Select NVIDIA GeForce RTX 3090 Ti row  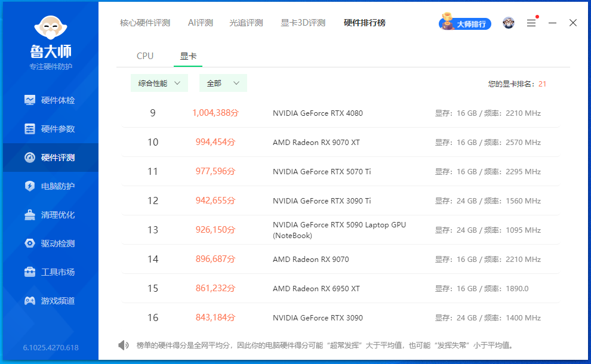coord(341,200)
